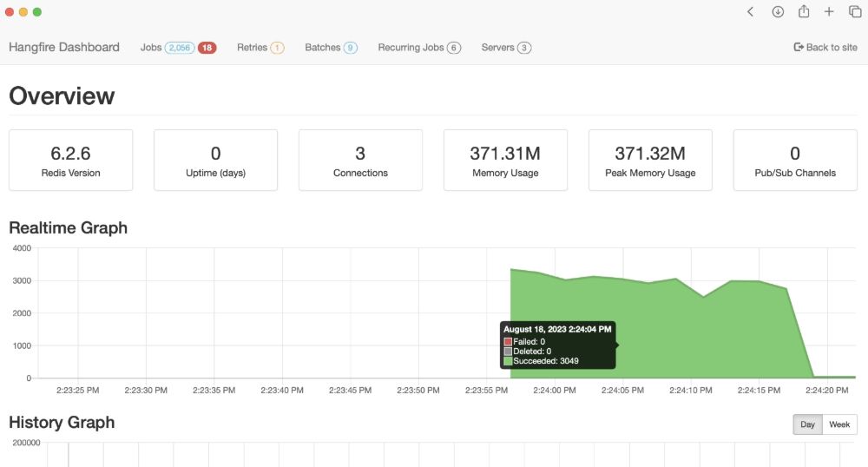
Task: Navigate to Recurring Jobs
Action: pos(411,47)
